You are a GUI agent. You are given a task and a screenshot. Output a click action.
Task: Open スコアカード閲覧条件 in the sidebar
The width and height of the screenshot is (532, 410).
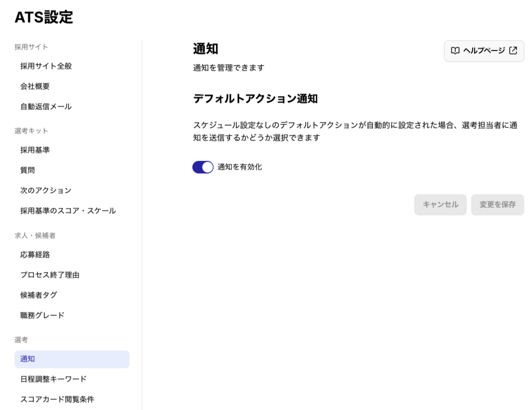(57, 399)
